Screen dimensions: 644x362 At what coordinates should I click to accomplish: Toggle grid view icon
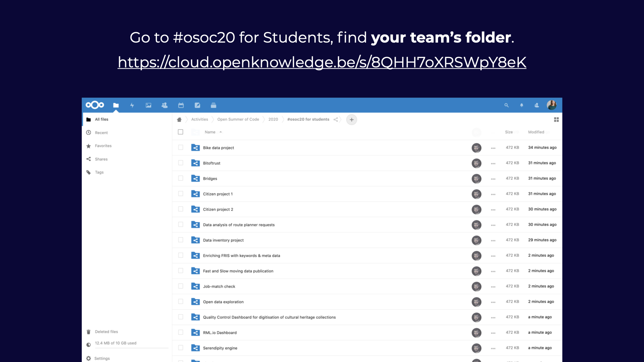[x=556, y=120]
